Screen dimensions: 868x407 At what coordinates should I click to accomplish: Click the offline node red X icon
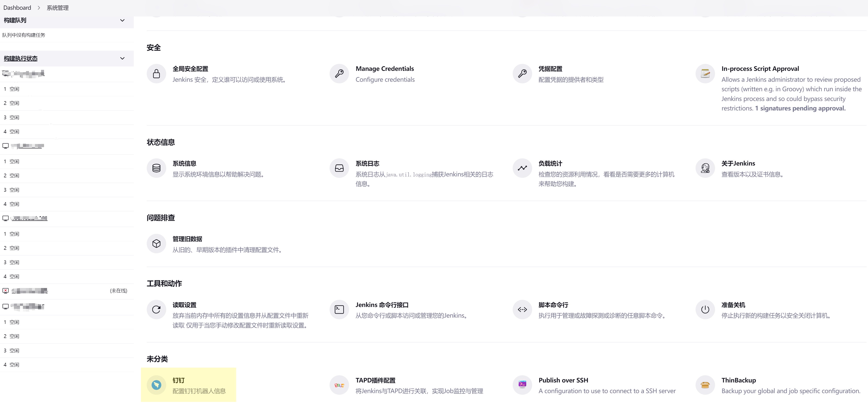6,291
